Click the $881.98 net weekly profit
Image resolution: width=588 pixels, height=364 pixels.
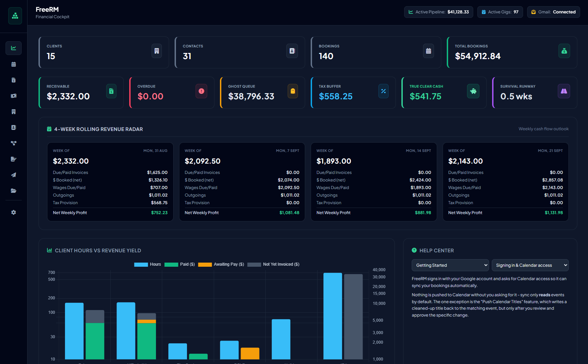click(423, 213)
